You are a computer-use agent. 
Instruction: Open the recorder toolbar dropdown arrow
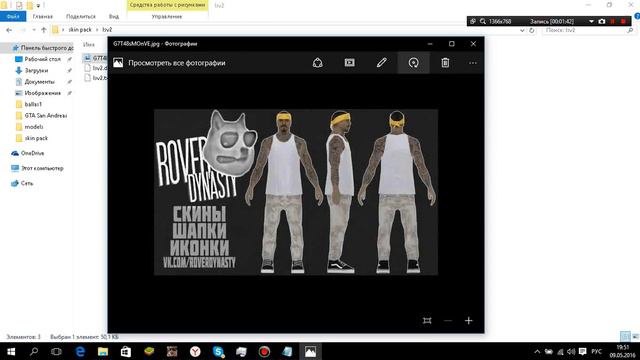tap(591, 21)
